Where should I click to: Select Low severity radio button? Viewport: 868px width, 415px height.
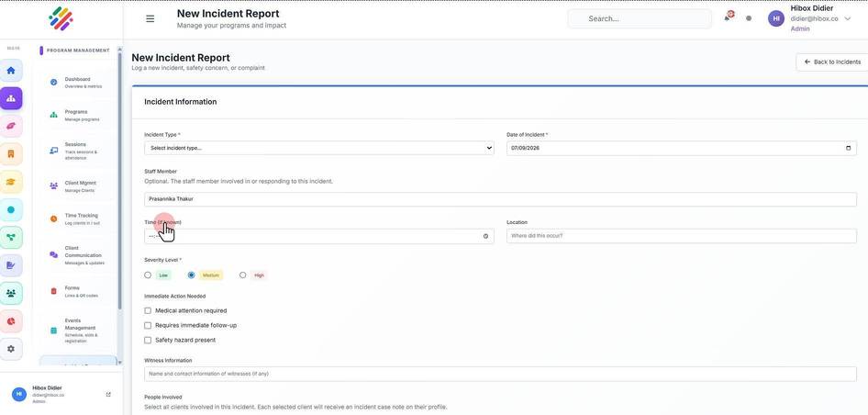coord(148,275)
